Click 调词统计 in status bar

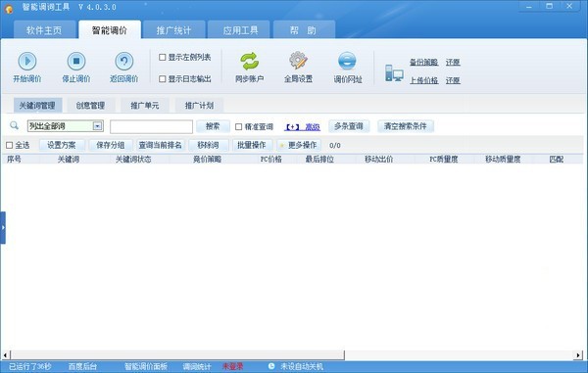197,366
